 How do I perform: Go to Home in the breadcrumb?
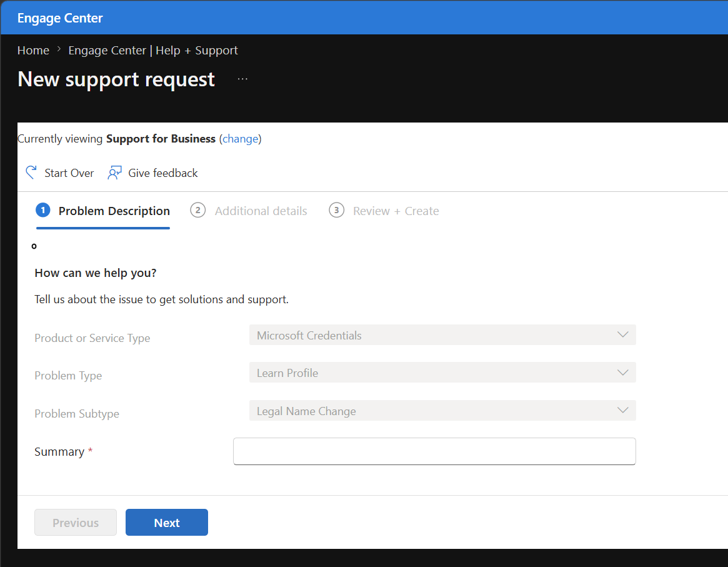(33, 50)
